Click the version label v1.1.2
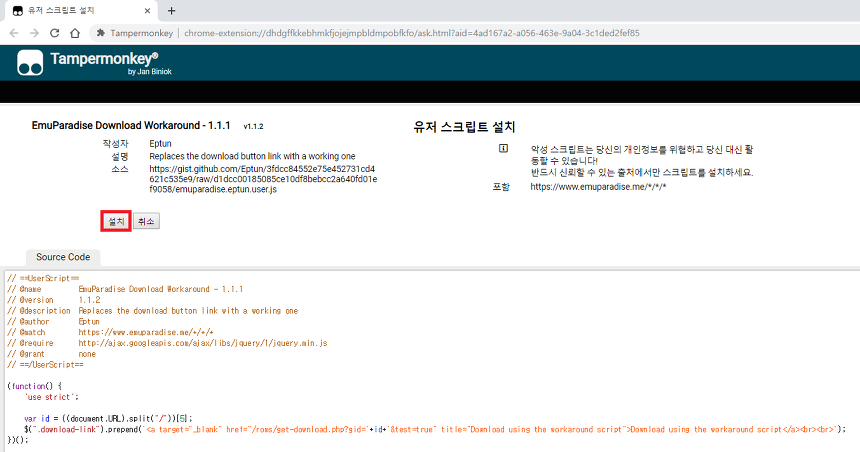The height and width of the screenshot is (452, 860). [253, 126]
